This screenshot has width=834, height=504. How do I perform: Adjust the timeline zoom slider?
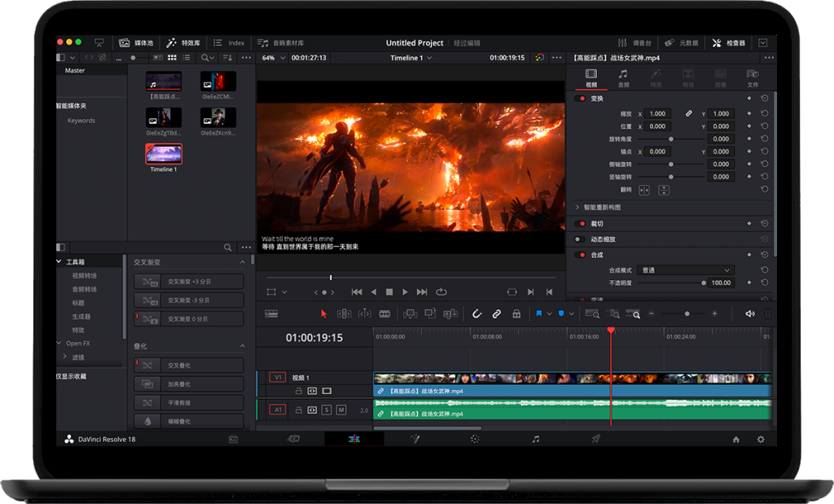687,313
